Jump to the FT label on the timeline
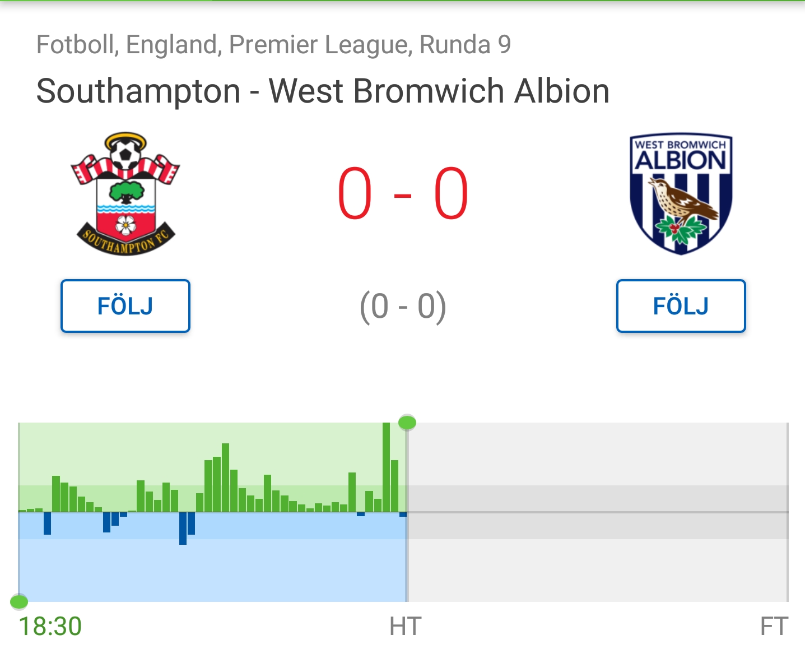This screenshot has height=672, width=805. tap(774, 626)
